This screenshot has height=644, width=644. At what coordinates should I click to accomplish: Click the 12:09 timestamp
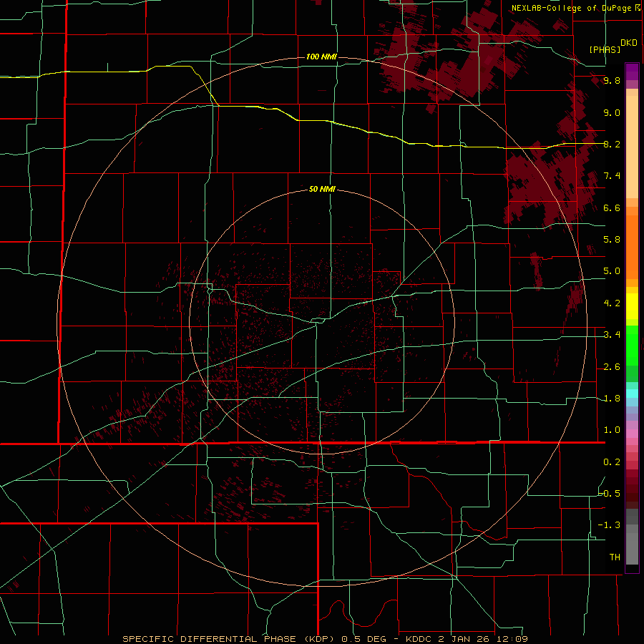tap(512, 639)
